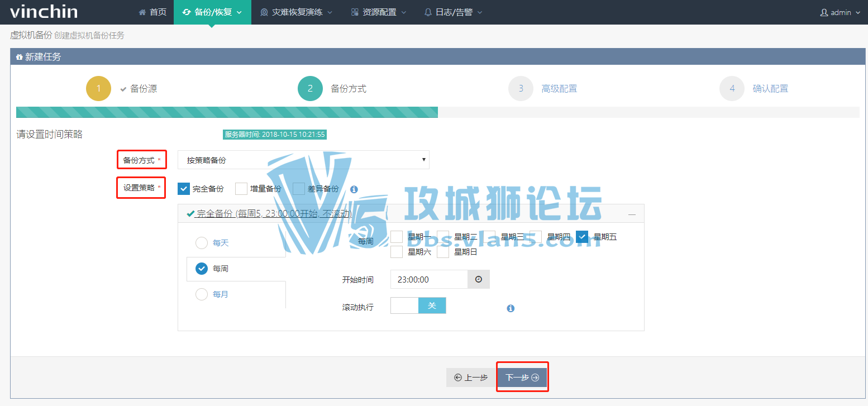Open the 灾难恢复演练 menu
The image size is (868, 406).
(x=296, y=12)
